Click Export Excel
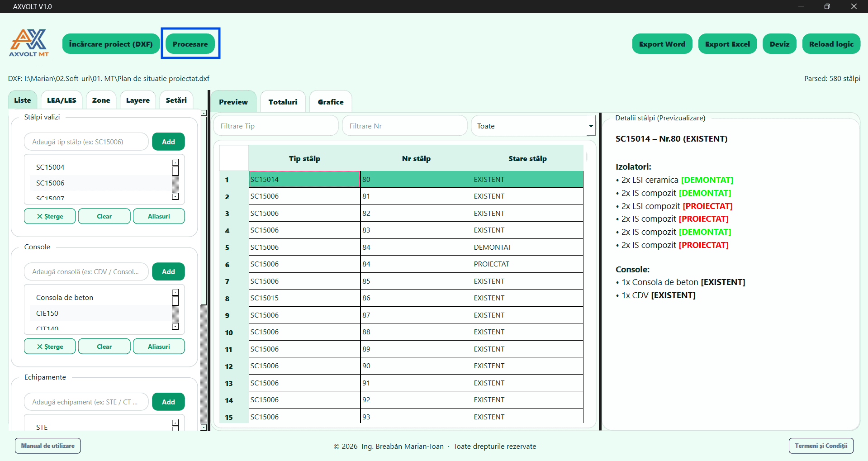868x461 pixels. click(727, 44)
